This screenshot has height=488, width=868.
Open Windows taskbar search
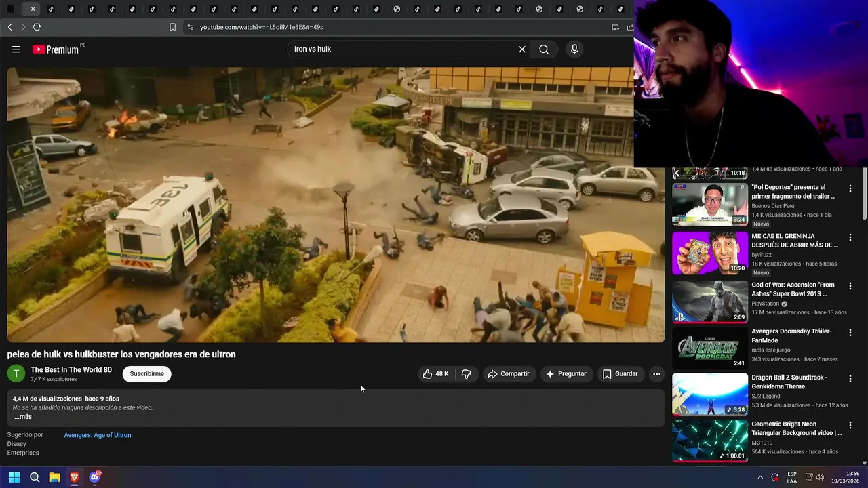pyautogui.click(x=35, y=477)
